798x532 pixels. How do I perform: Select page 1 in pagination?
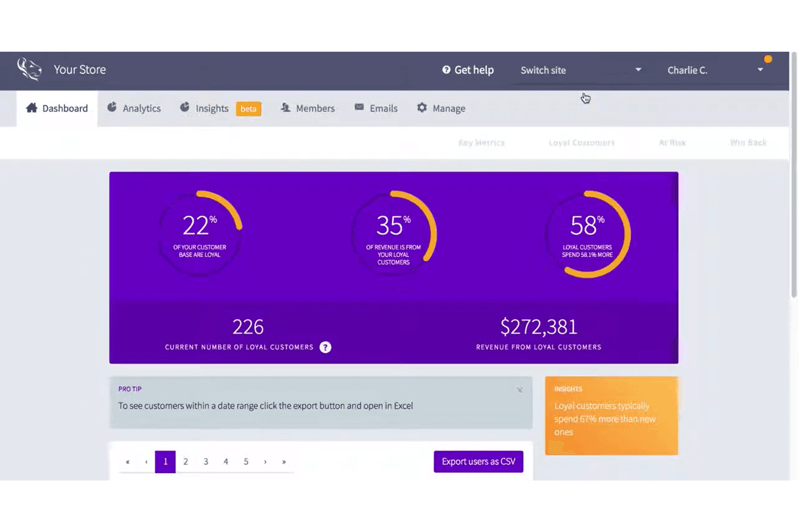[166, 462]
